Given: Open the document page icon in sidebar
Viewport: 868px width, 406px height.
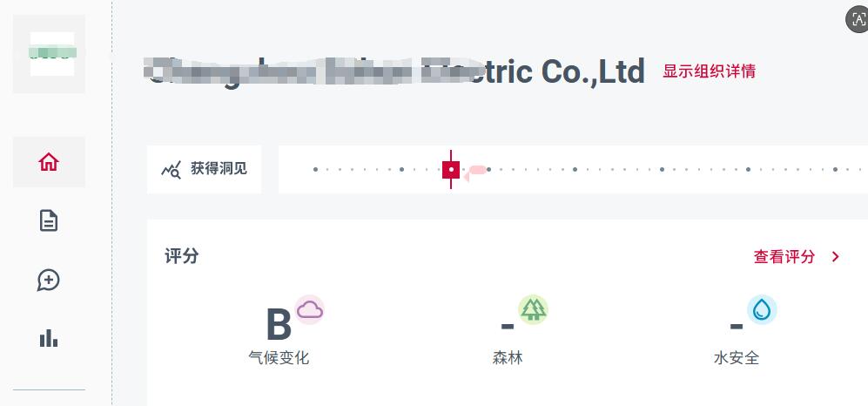Looking at the screenshot, I should (49, 221).
